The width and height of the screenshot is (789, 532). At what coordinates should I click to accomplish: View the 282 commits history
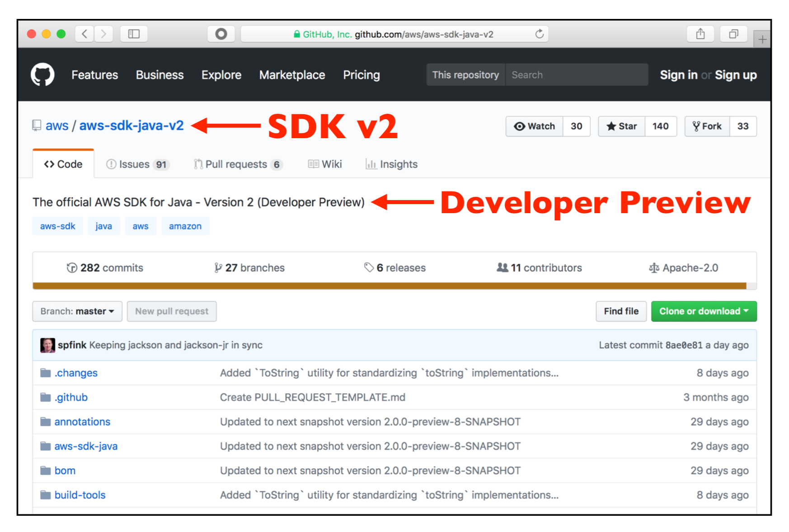pyautogui.click(x=105, y=268)
